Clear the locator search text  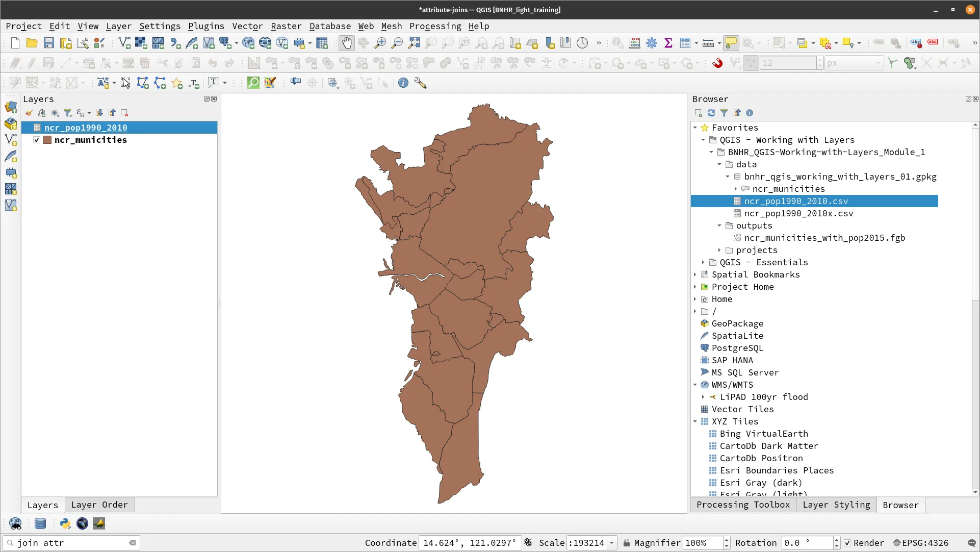(x=133, y=543)
